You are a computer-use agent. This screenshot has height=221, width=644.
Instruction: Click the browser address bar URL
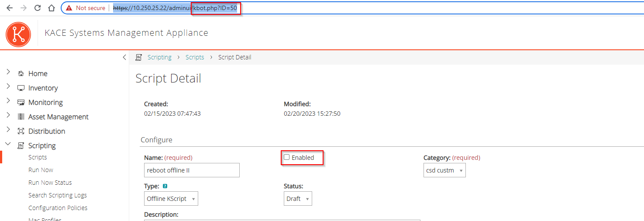click(175, 8)
